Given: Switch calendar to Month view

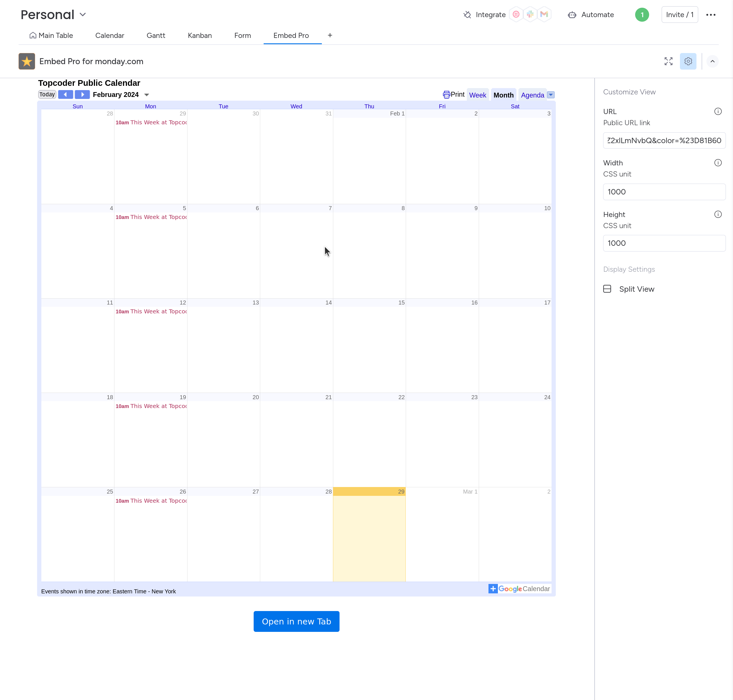Looking at the screenshot, I should coord(503,95).
